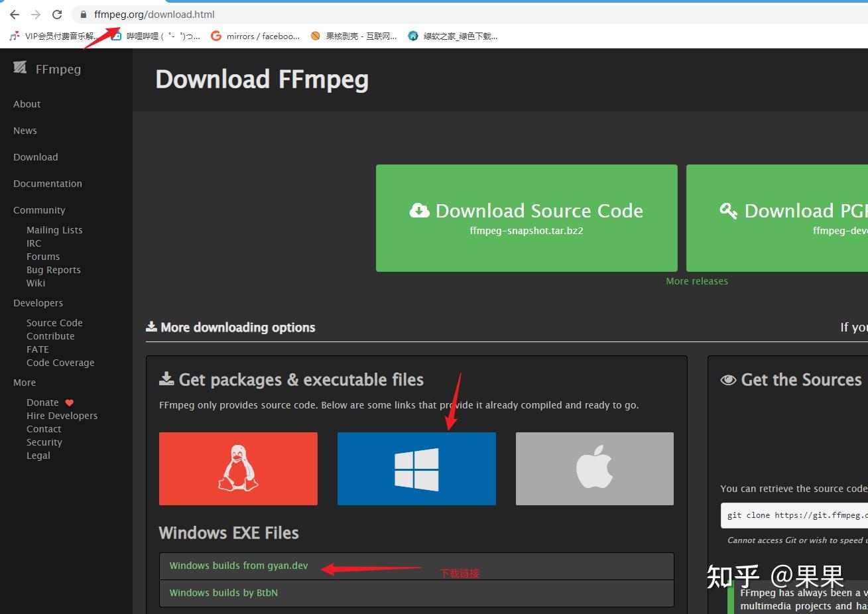Open Source Code under Developers
The width and height of the screenshot is (868, 614).
click(x=54, y=323)
